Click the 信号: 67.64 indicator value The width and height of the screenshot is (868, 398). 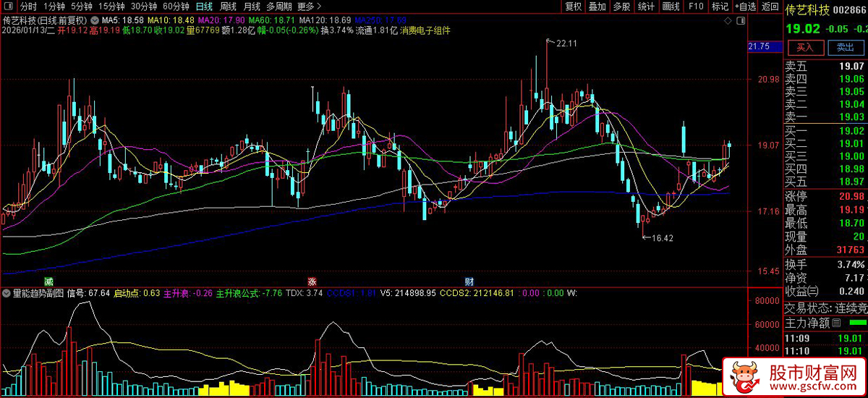[89, 293]
